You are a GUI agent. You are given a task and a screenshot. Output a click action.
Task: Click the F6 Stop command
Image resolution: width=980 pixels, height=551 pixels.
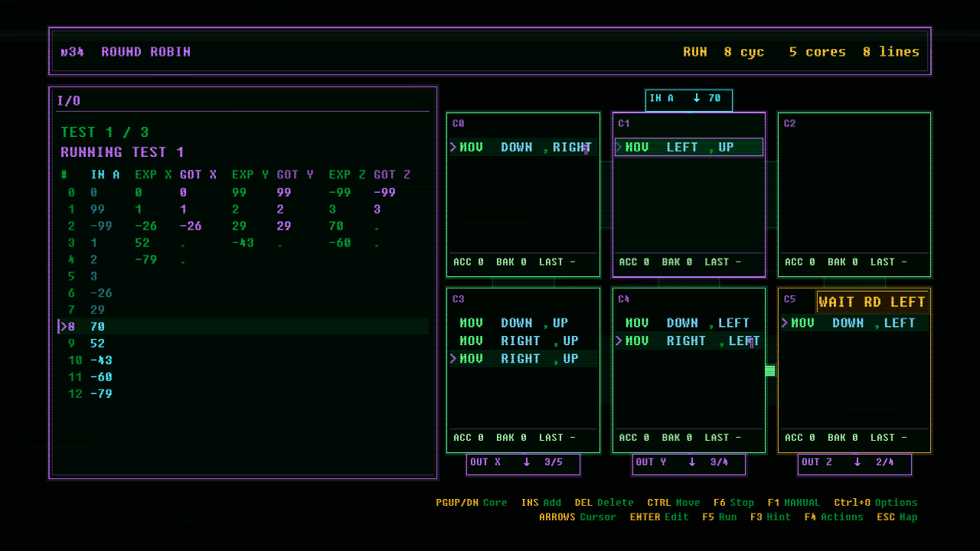point(733,503)
